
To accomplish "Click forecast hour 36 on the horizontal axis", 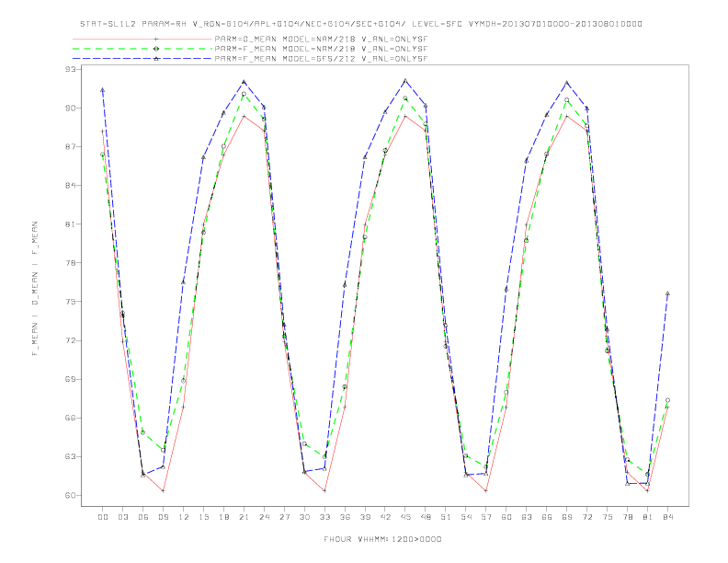I will [345, 517].
